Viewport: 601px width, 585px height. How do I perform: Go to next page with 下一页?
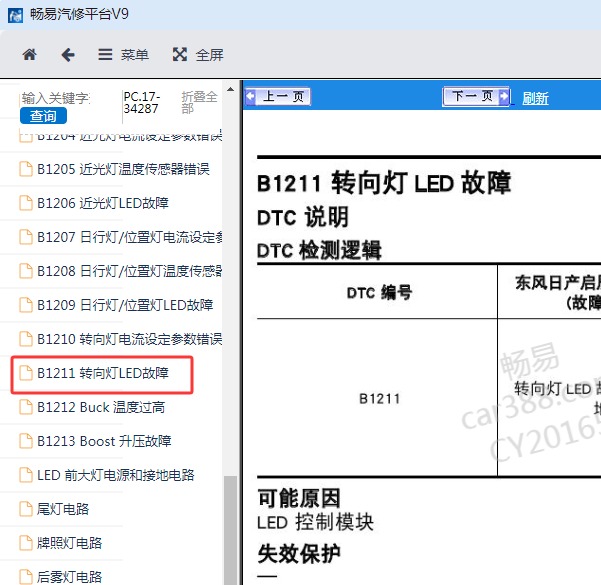(476, 96)
